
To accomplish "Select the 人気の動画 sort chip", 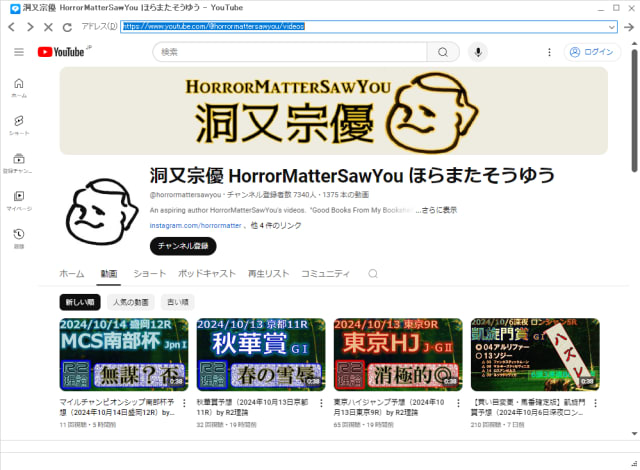I will point(131,302).
